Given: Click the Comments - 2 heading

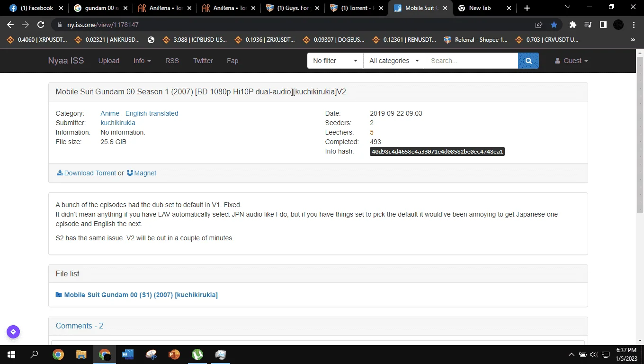Looking at the screenshot, I should (80, 326).
